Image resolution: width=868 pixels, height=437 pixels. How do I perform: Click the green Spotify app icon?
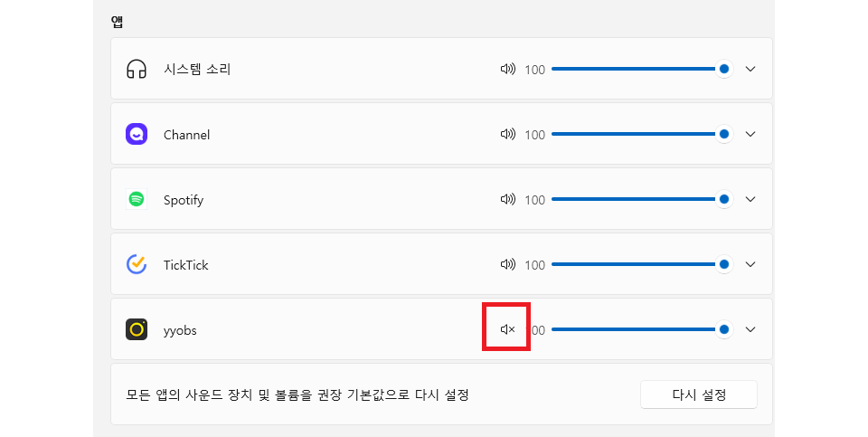137,199
